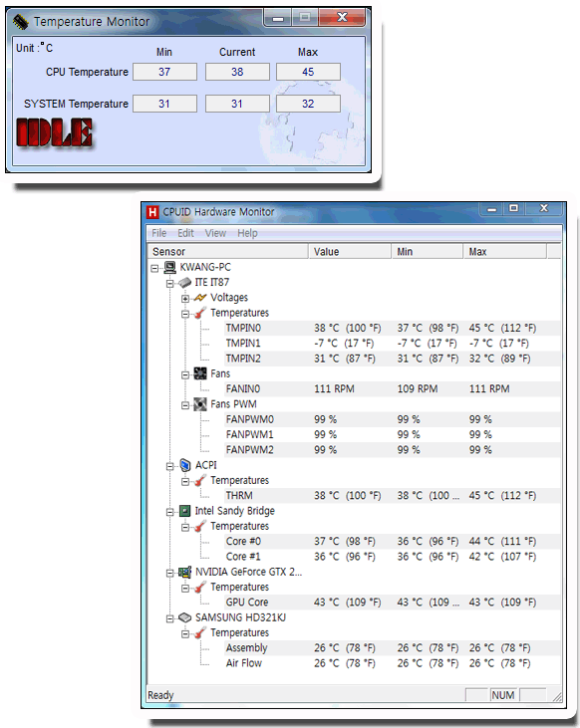The width and height of the screenshot is (580, 728).
Task: Click the ACPI node icon
Action: [x=185, y=465]
